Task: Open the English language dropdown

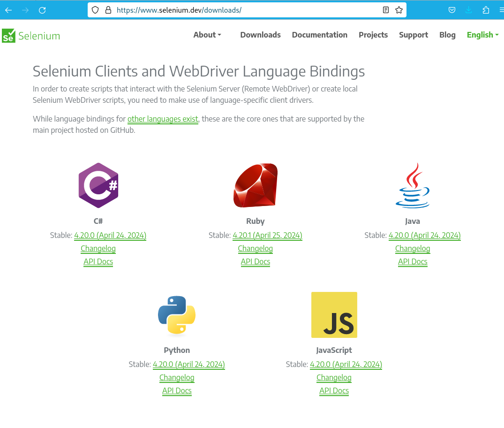Action: (482, 35)
